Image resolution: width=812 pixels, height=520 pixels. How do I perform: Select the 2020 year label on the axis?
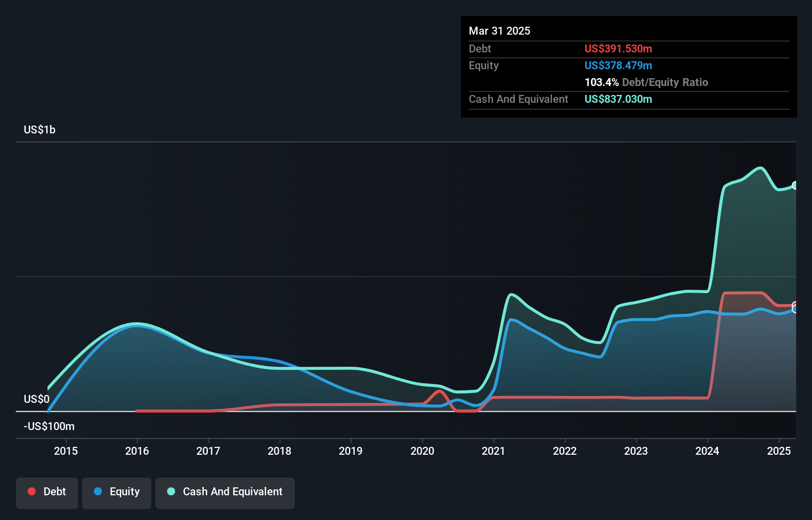tap(423, 451)
